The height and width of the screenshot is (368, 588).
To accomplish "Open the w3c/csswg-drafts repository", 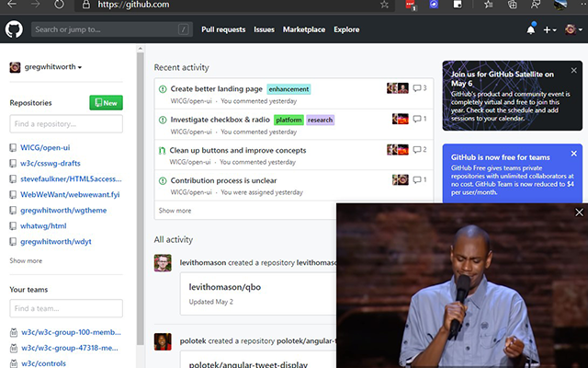I will click(51, 164).
